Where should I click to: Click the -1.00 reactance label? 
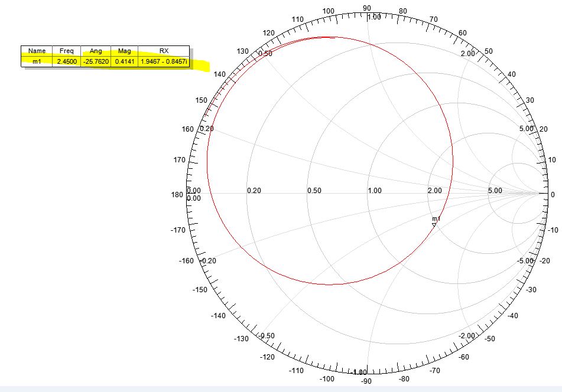click(359, 373)
